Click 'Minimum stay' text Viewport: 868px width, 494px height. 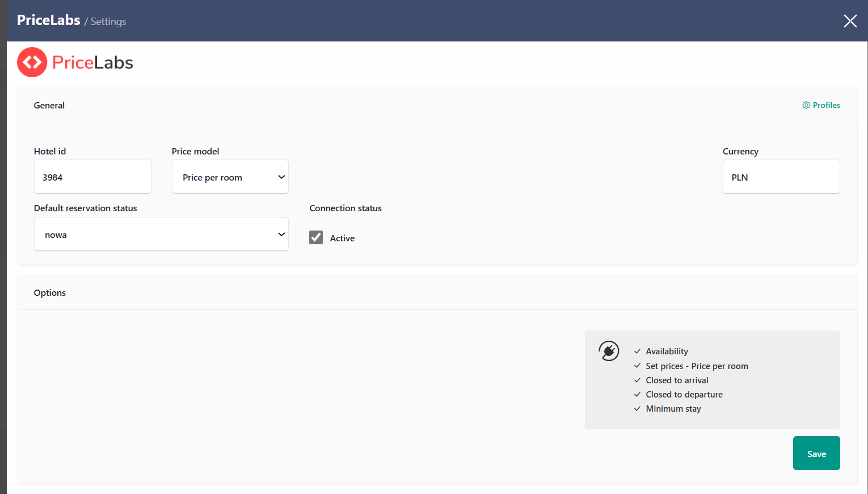click(x=673, y=409)
